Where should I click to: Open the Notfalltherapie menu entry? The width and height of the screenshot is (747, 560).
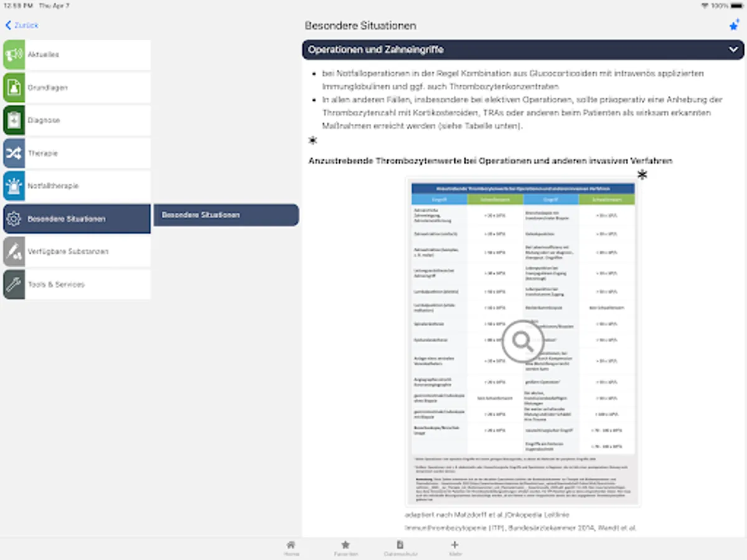tap(77, 186)
